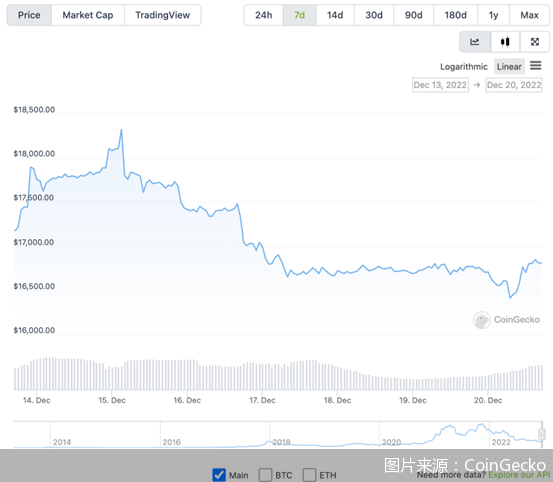Switch to Market Cap tab

pos(88,15)
